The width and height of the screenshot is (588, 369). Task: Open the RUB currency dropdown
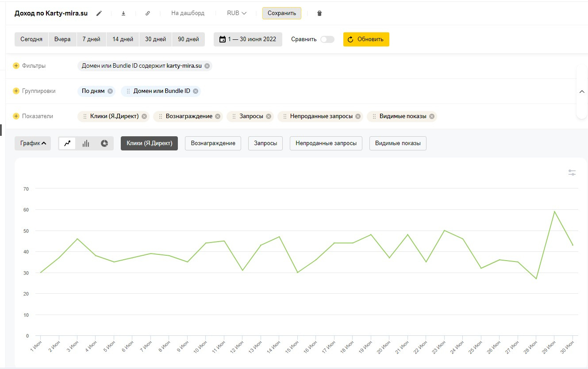(237, 13)
